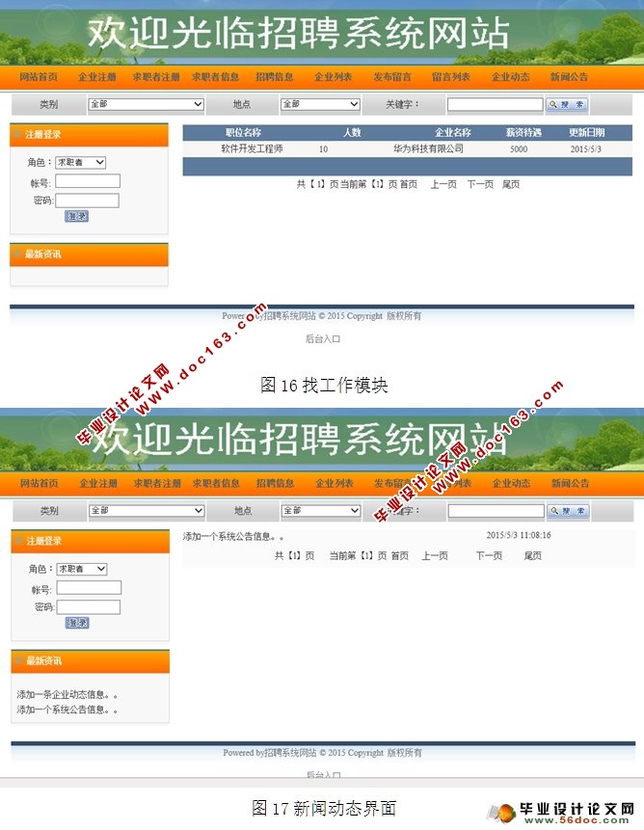Open 新闻公告 in 图16 navigation bar
644x830 pixels.
pyautogui.click(x=569, y=77)
